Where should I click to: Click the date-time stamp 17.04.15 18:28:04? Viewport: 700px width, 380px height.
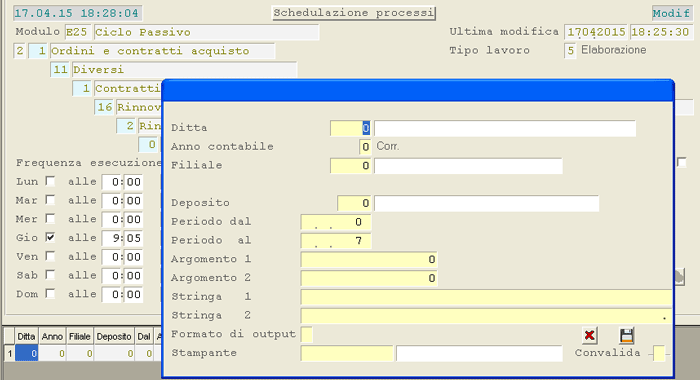coord(77,13)
